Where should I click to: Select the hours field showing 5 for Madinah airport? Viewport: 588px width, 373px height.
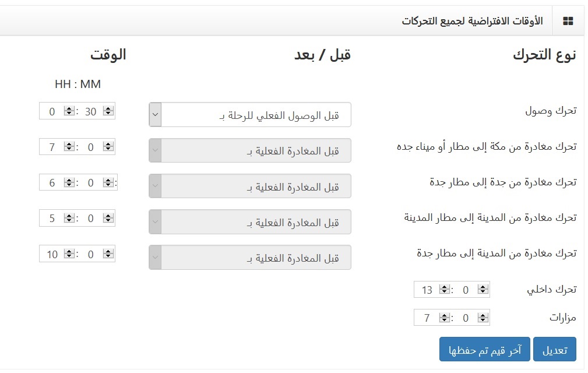[x=51, y=219]
